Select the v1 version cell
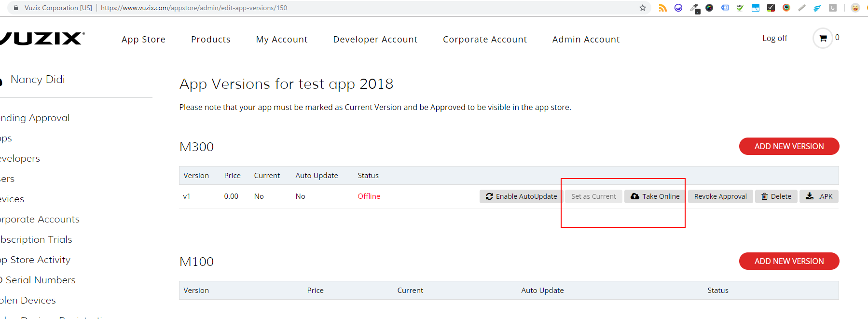 [x=187, y=196]
